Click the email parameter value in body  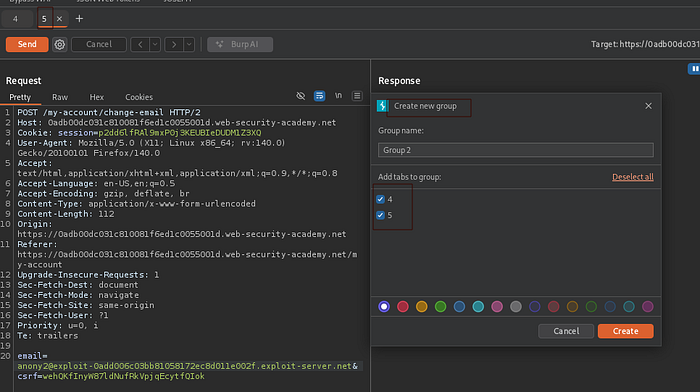click(184, 366)
